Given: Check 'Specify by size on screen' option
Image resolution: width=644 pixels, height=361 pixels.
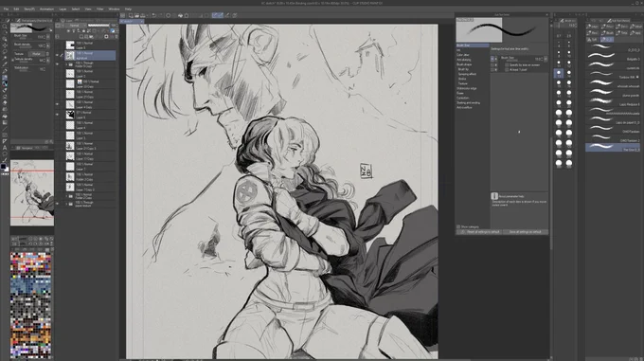Looking at the screenshot, I should point(507,64).
